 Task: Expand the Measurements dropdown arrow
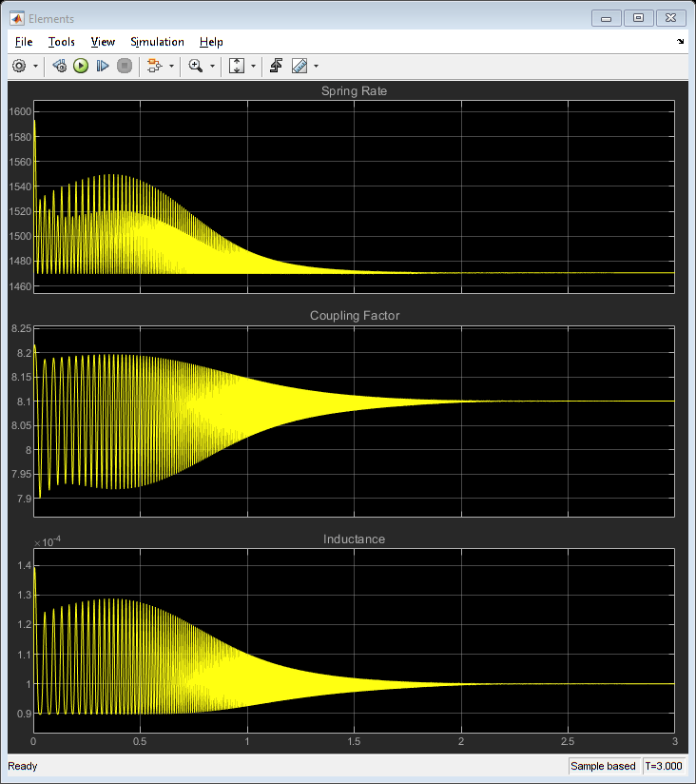coord(316,66)
